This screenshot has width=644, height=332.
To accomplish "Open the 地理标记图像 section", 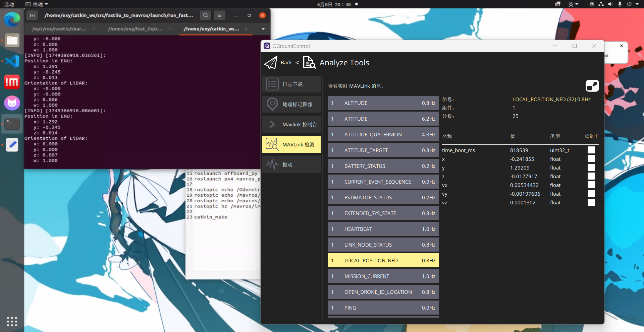I will pyautogui.click(x=291, y=104).
